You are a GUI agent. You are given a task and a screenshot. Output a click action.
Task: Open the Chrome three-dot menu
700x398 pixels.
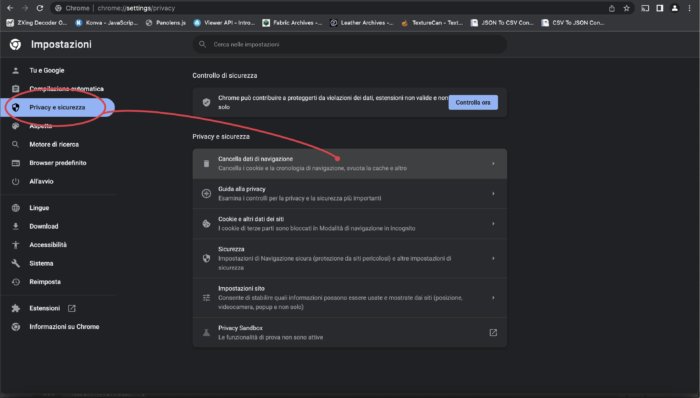pos(690,8)
